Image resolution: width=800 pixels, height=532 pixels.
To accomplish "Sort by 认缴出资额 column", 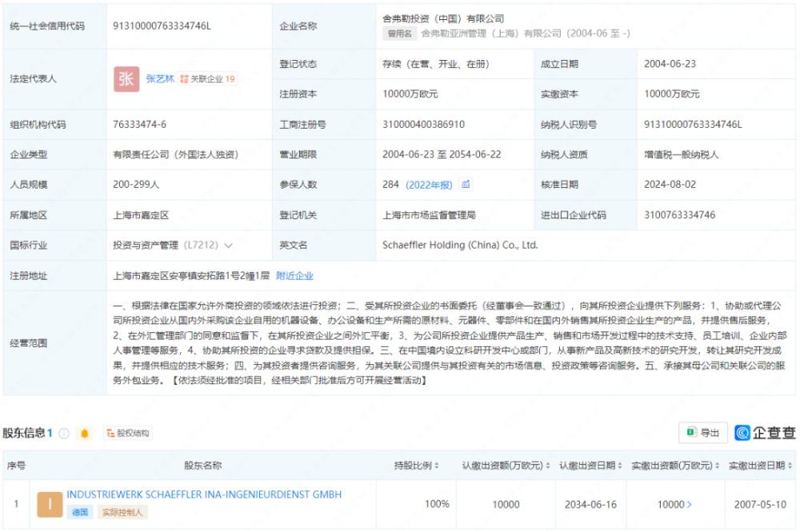I will click(x=549, y=466).
